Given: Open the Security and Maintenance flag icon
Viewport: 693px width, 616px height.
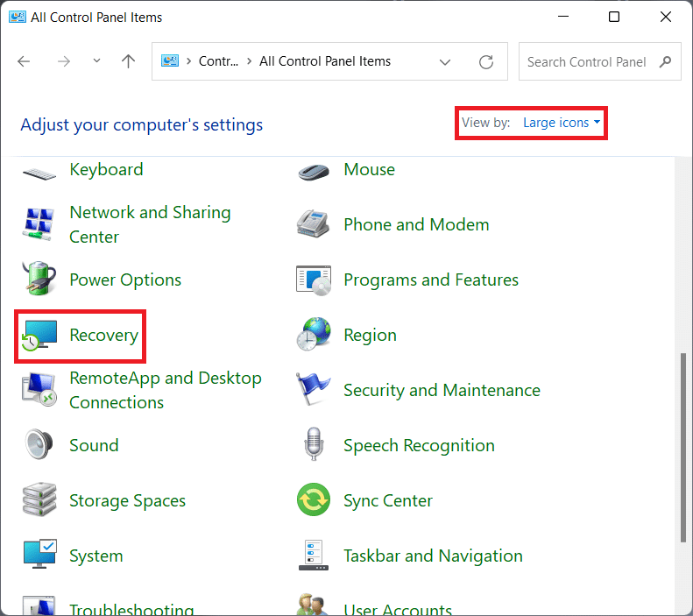Looking at the screenshot, I should 314,391.
